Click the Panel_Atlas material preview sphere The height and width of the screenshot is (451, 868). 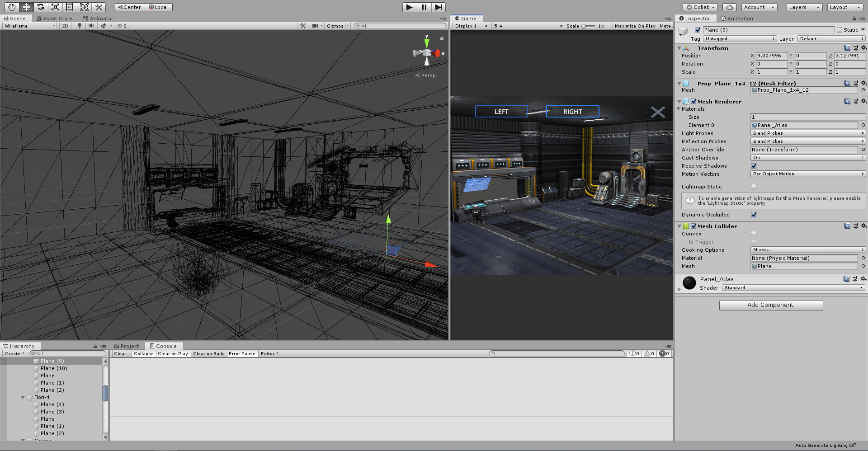(689, 283)
